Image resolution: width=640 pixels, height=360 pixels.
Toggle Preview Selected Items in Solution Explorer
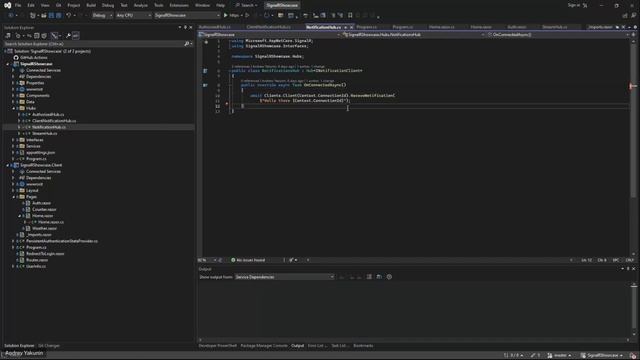(76, 36)
